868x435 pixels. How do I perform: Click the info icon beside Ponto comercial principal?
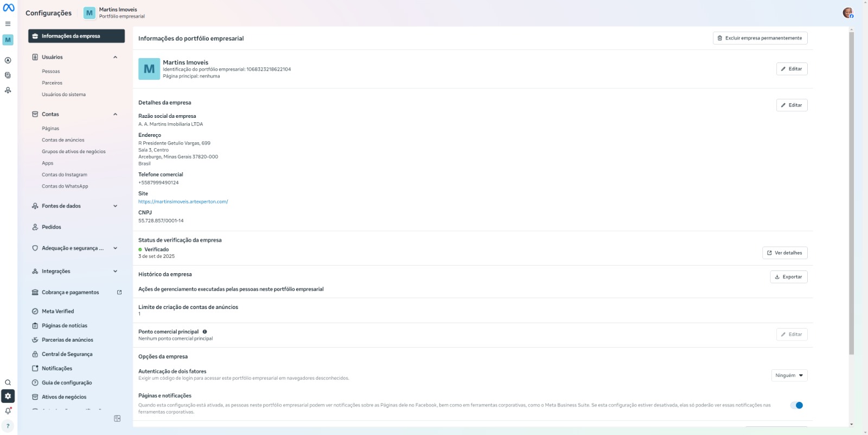(x=205, y=332)
